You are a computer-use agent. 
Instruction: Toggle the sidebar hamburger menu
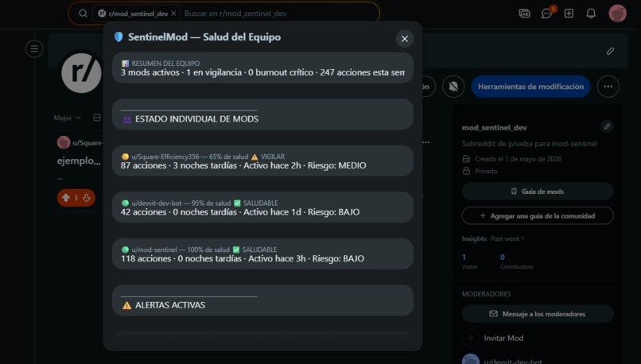click(34, 49)
